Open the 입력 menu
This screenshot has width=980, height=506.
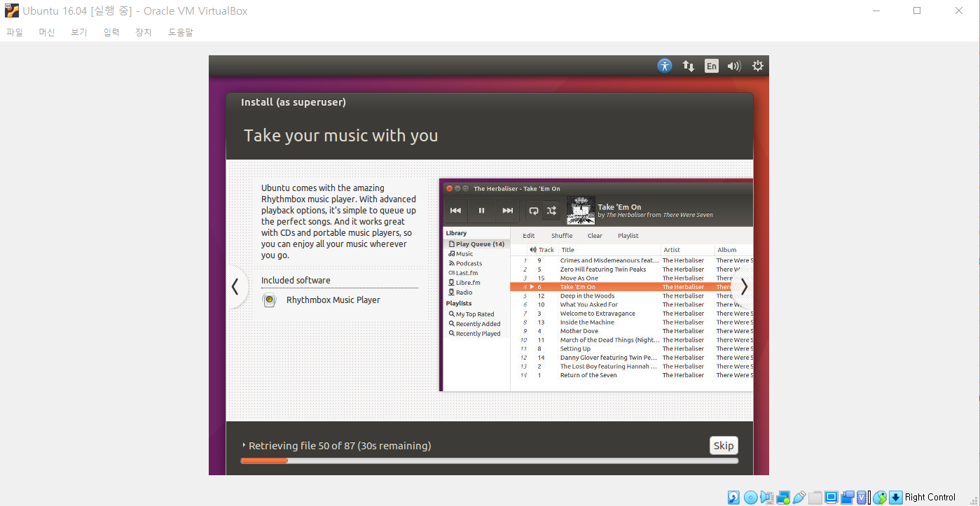[111, 32]
